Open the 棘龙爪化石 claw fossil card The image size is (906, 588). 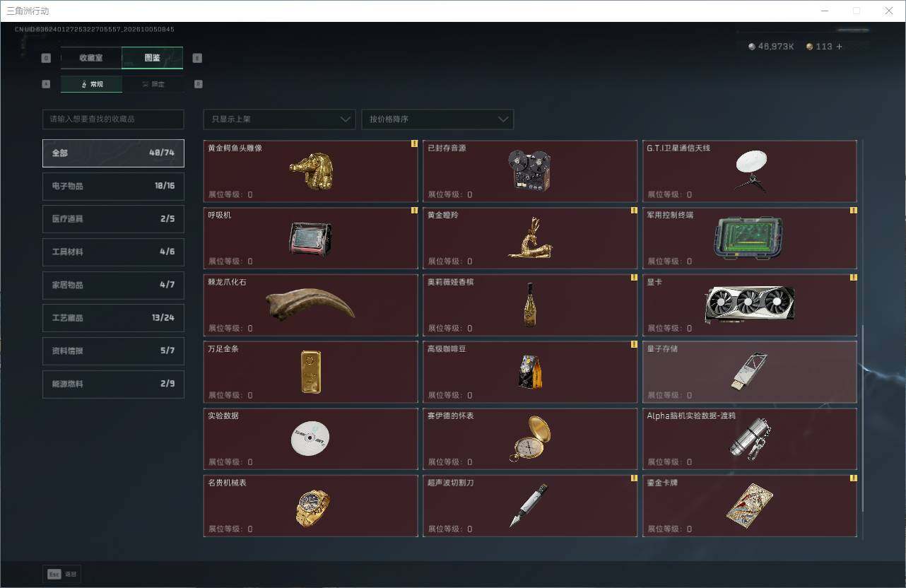tap(311, 305)
